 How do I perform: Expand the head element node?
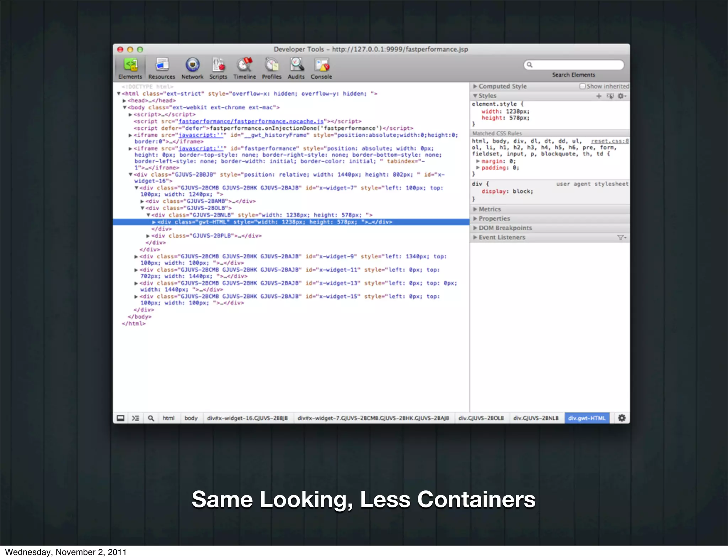click(x=124, y=101)
